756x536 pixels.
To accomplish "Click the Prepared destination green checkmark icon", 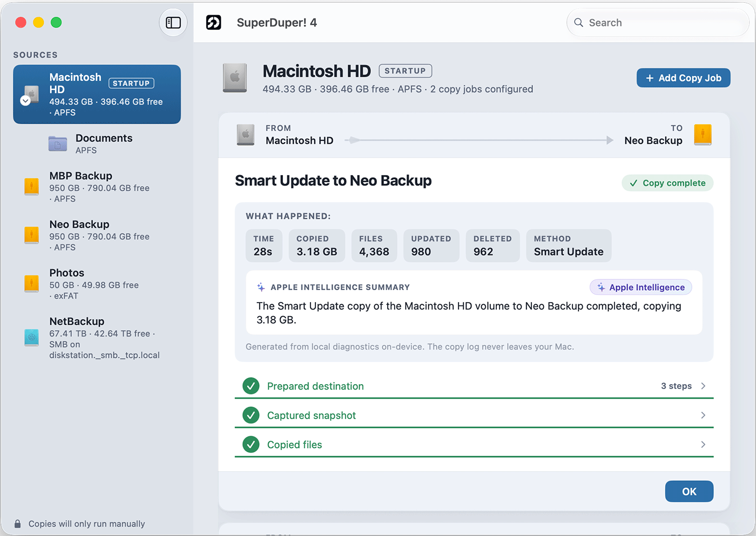I will pyautogui.click(x=251, y=386).
